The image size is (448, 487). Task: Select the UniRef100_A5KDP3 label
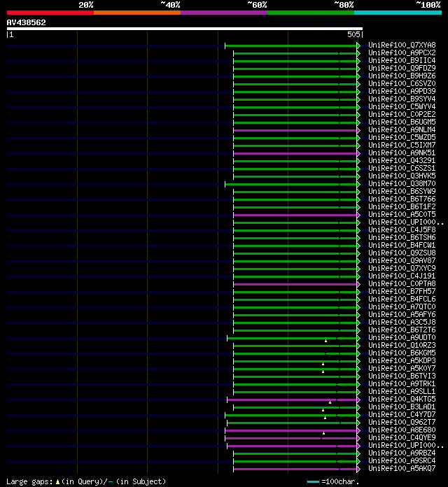tap(402, 360)
